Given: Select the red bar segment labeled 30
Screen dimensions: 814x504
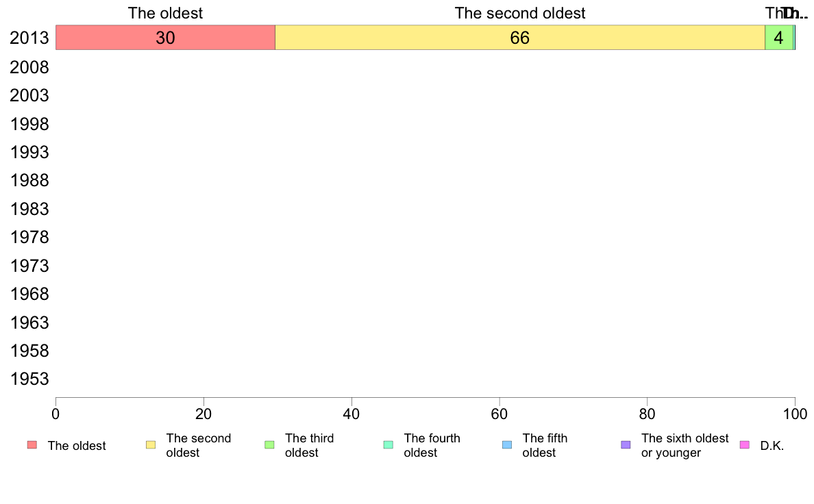Looking at the screenshot, I should pyautogui.click(x=165, y=38).
